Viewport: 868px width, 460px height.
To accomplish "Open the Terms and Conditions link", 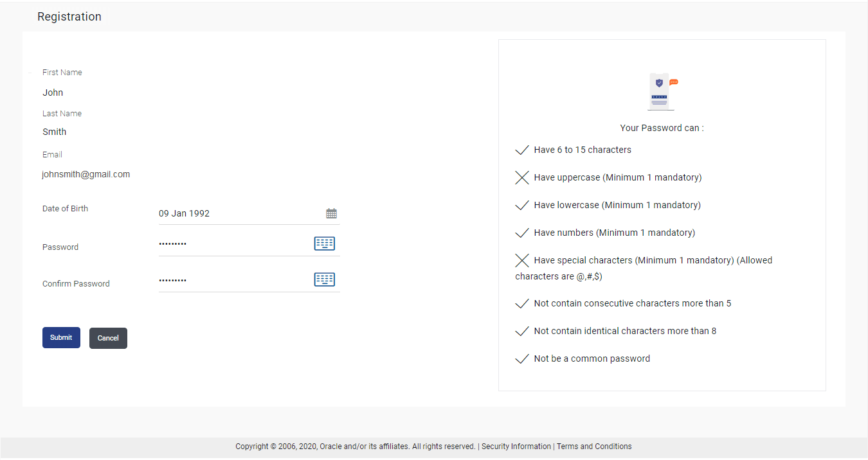I will [x=594, y=447].
